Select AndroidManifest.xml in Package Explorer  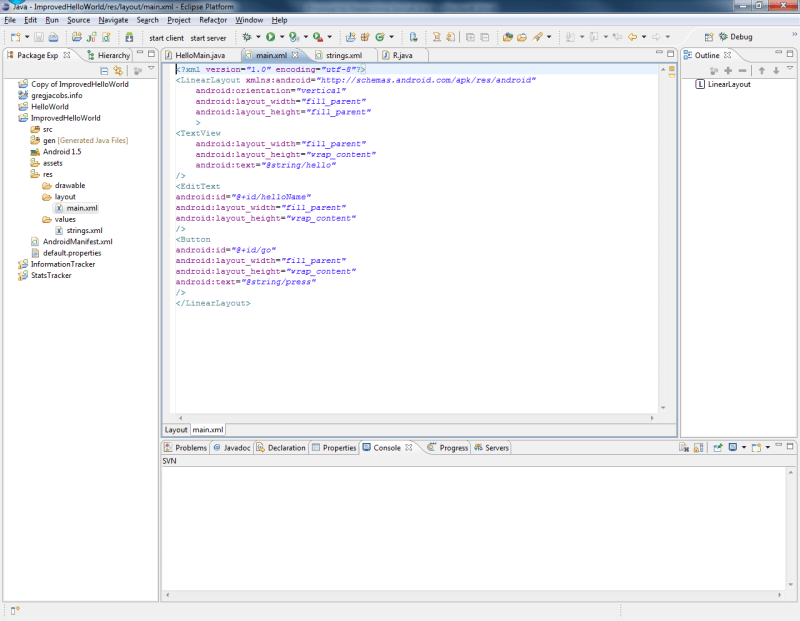coord(76,242)
